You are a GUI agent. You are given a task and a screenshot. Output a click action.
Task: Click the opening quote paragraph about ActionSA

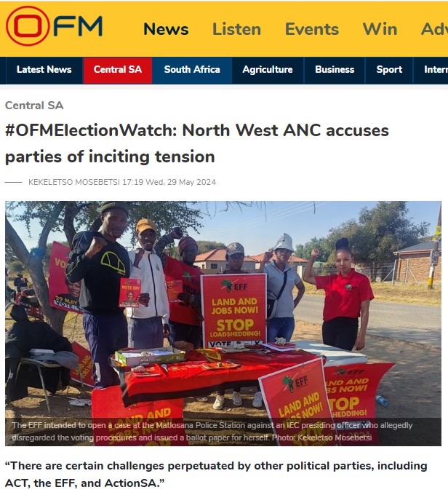pos(216,474)
